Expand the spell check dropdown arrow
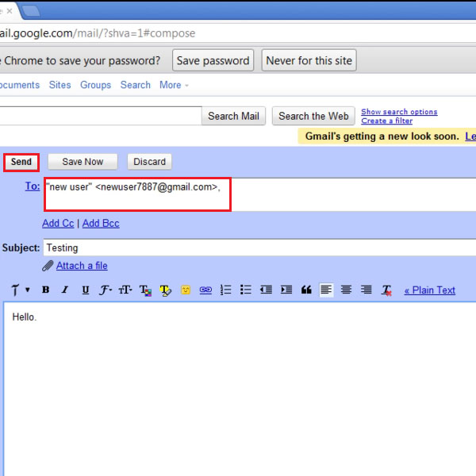Screen dimensions: 476x476 (28, 290)
